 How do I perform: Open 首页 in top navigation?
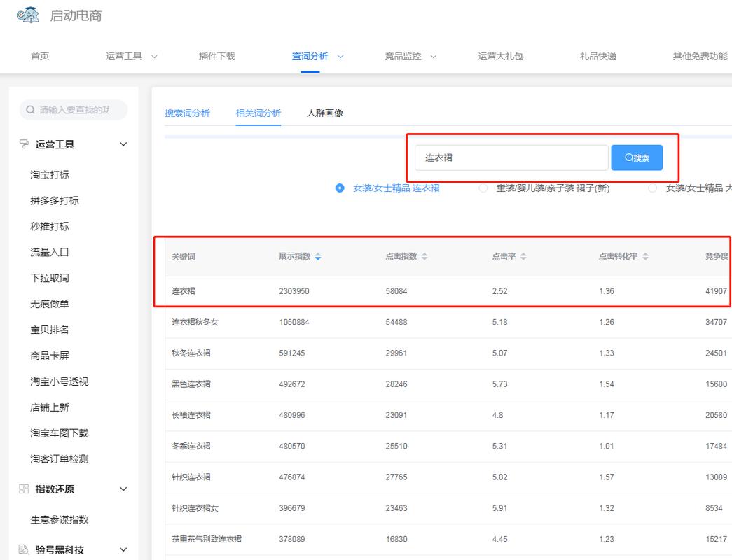40,57
